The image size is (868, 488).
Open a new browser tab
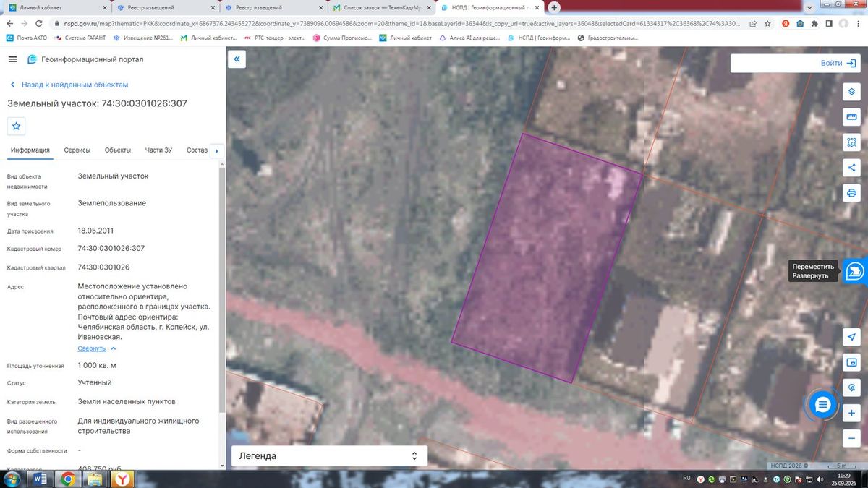(x=554, y=7)
